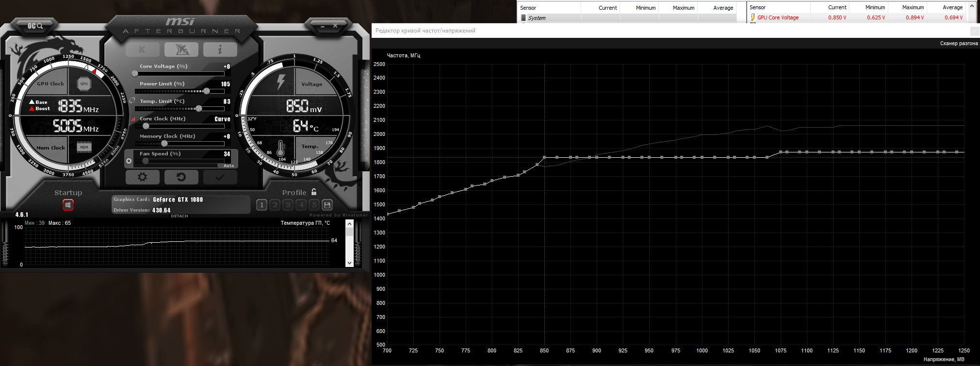
Task: Save the current profile with floppy icon
Action: (327, 205)
